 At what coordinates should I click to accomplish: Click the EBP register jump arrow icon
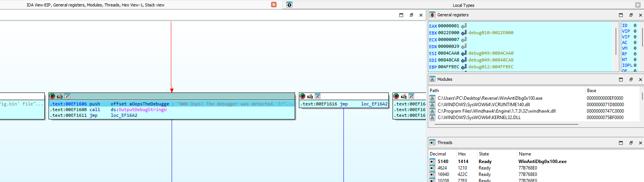pyautogui.click(x=463, y=67)
